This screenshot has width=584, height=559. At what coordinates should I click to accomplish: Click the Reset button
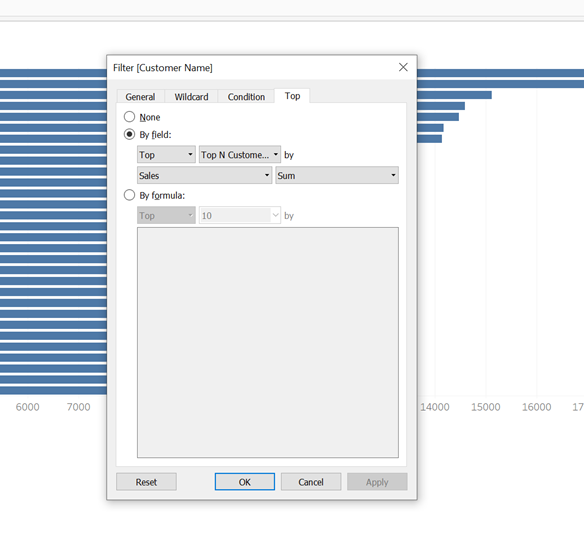[x=146, y=482]
